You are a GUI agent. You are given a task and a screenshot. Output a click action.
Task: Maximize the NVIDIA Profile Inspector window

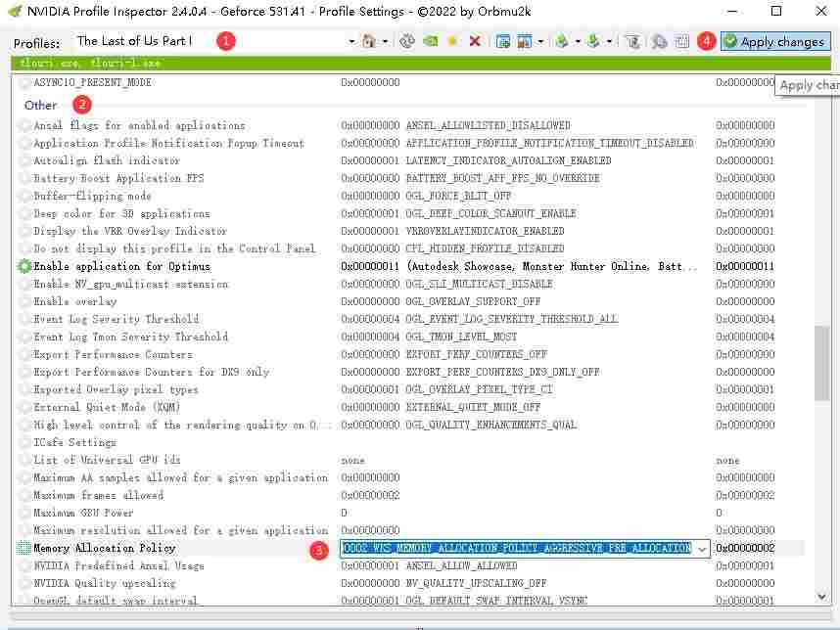(x=775, y=11)
